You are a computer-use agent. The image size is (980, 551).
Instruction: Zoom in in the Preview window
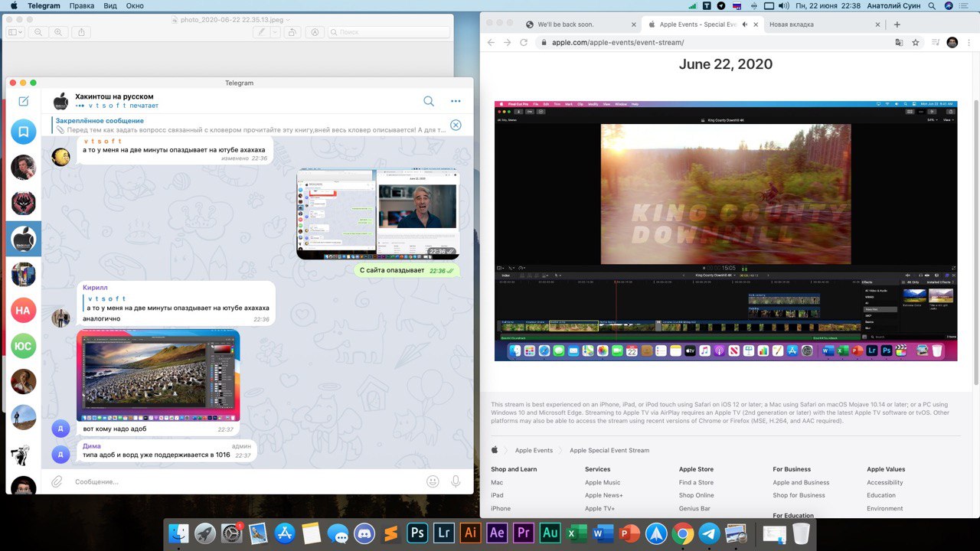(58, 32)
